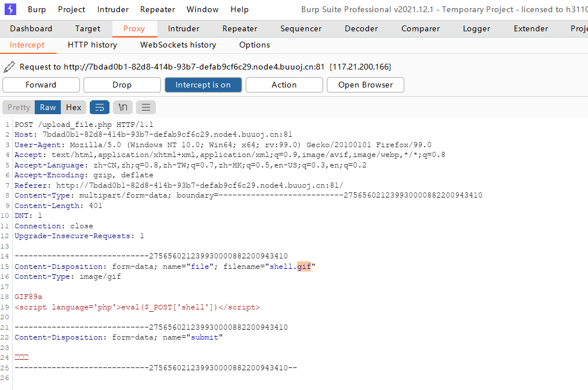
Task: Open the Decoder tab
Action: point(361,28)
